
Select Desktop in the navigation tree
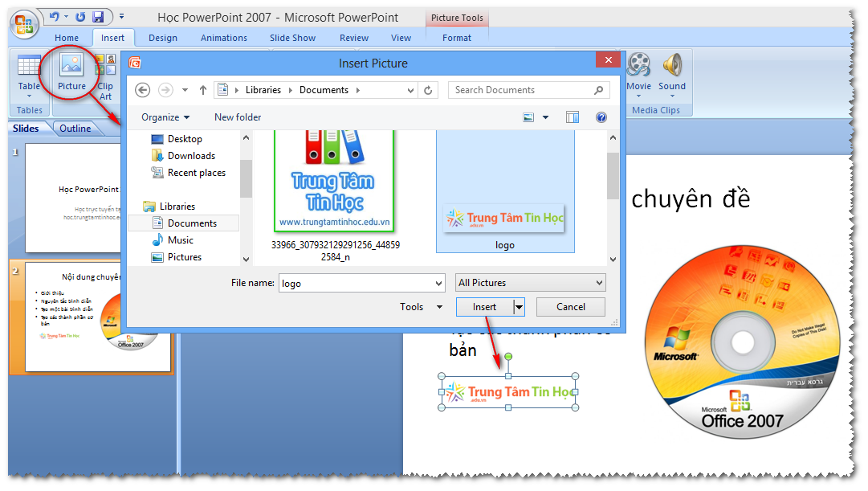(185, 139)
